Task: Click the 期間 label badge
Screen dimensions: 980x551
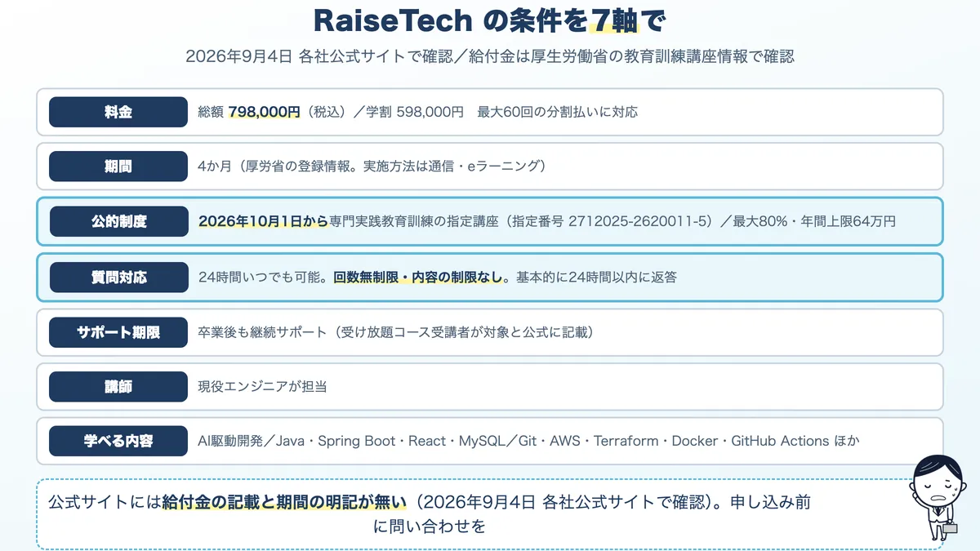Action: 118,167
